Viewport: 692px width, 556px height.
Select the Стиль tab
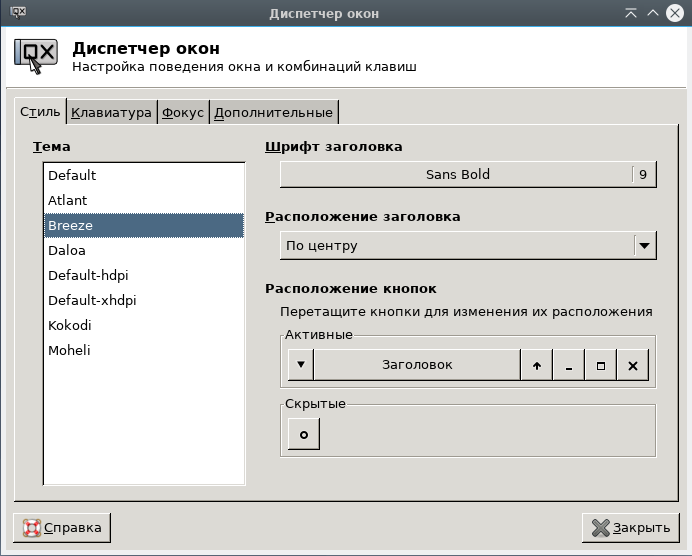click(40, 112)
